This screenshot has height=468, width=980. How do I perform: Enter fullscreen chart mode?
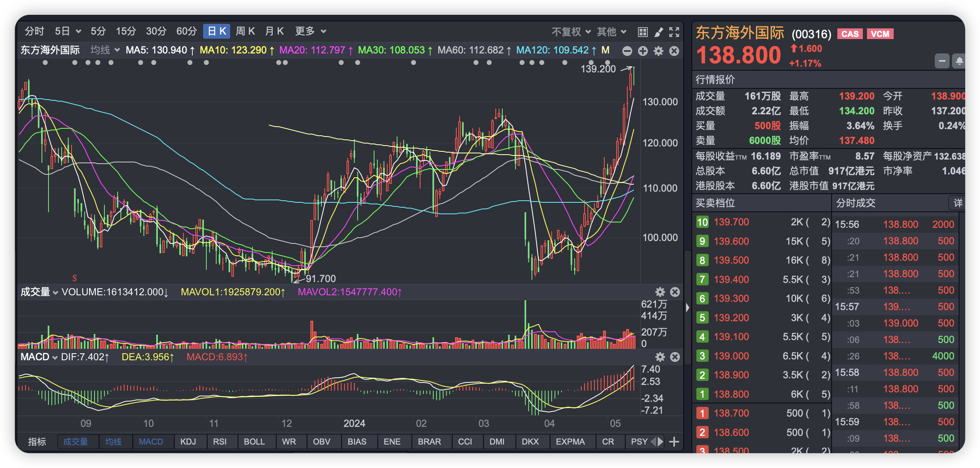tap(674, 32)
